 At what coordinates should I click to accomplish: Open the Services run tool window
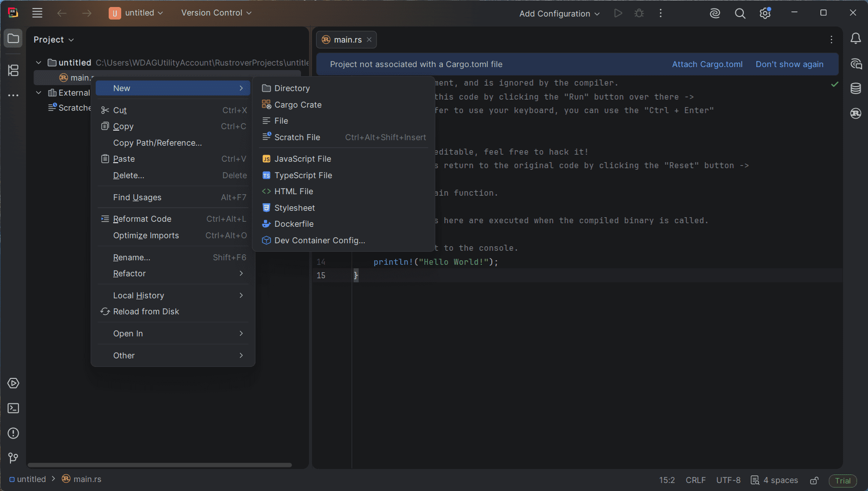pos(14,383)
